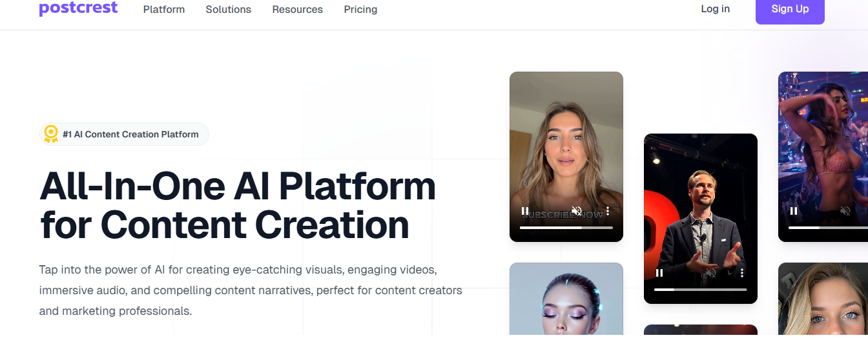Seek the speaker video progress bar
This screenshot has height=340, width=868.
pos(701,290)
